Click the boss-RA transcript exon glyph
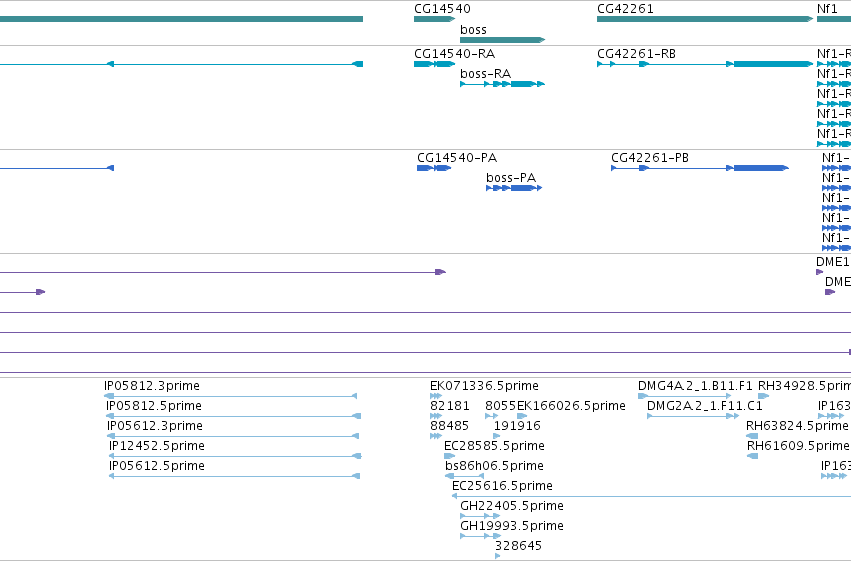The image size is (851, 561). (522, 84)
